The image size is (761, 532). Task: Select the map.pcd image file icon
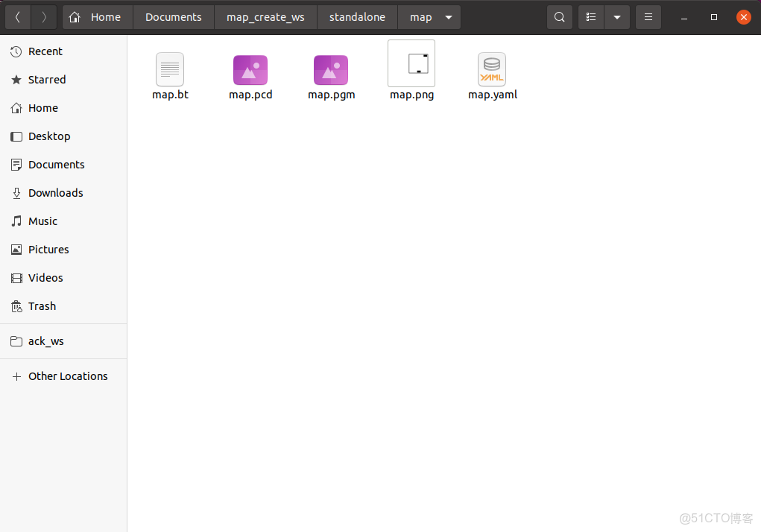click(250, 70)
